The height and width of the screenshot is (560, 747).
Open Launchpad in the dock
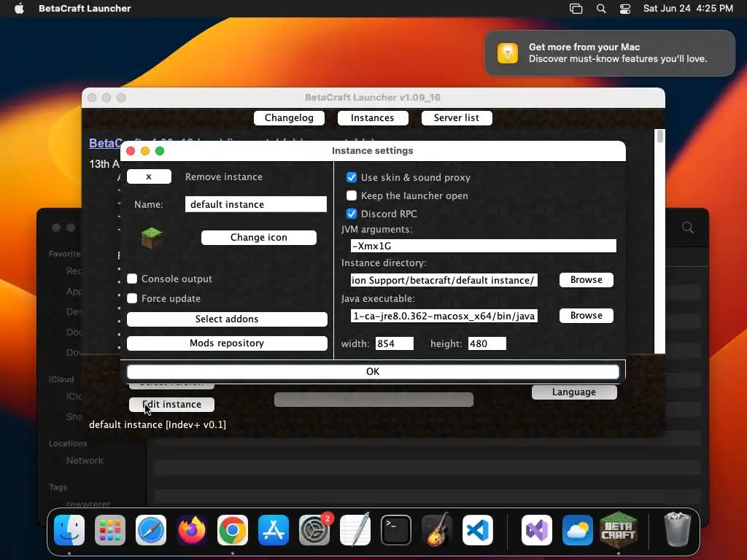pyautogui.click(x=110, y=529)
